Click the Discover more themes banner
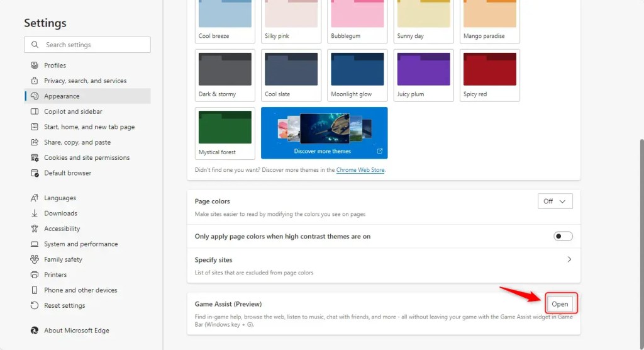The image size is (644, 350). tap(324, 133)
